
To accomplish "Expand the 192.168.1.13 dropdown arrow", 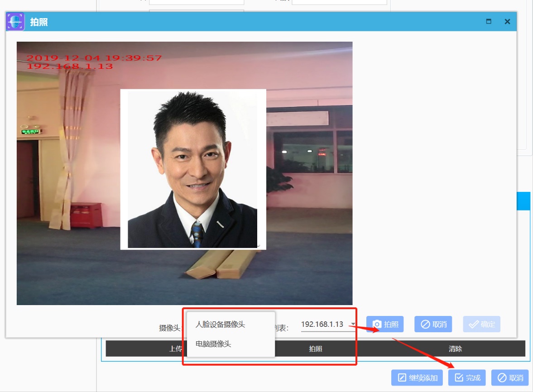I will point(352,324).
